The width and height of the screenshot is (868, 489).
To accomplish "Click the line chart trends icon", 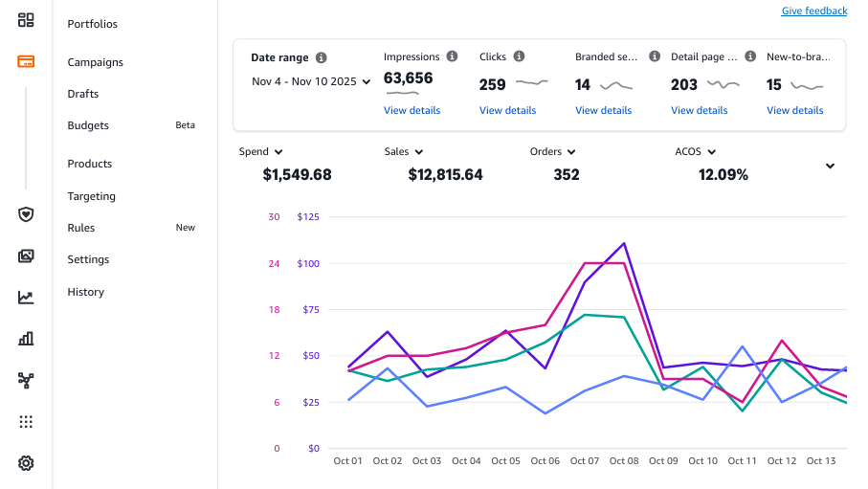I will pos(26,298).
